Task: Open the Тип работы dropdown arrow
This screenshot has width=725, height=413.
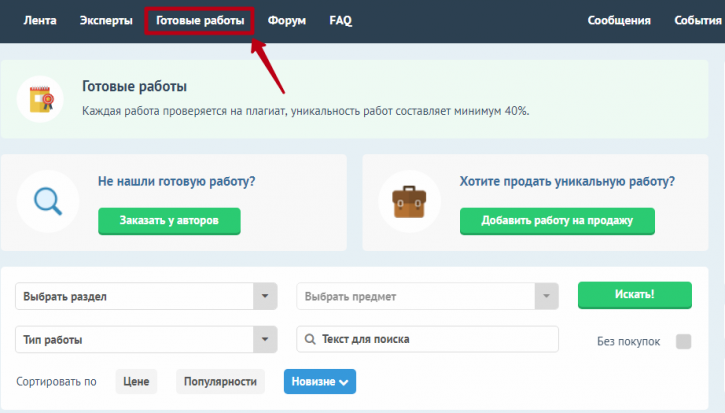Action: coord(265,339)
